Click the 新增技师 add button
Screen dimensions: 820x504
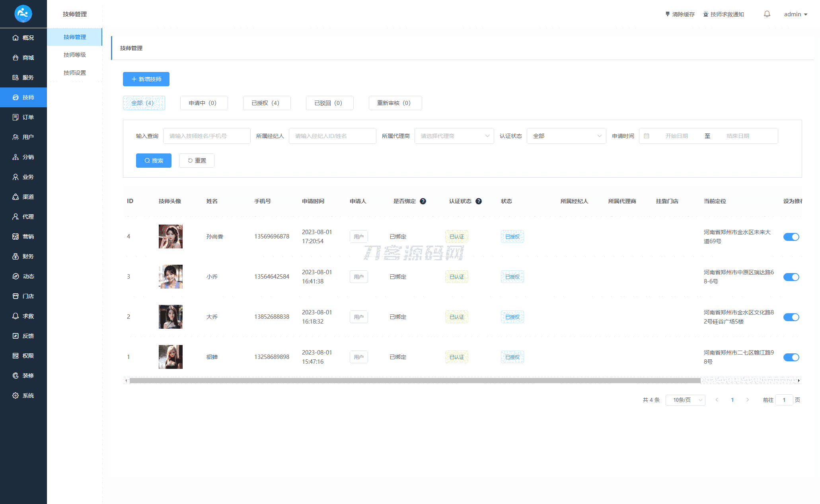click(x=146, y=79)
